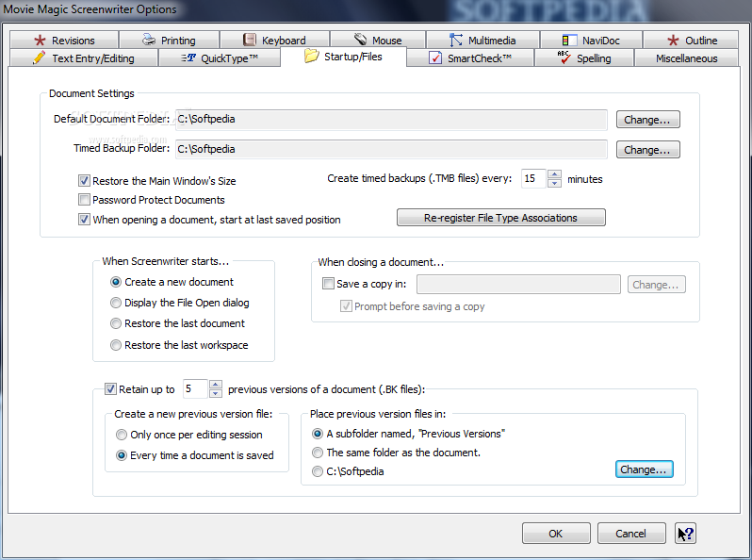Image resolution: width=752 pixels, height=560 pixels.
Task: Click the printer icon on Printing tab
Action: click(x=149, y=40)
